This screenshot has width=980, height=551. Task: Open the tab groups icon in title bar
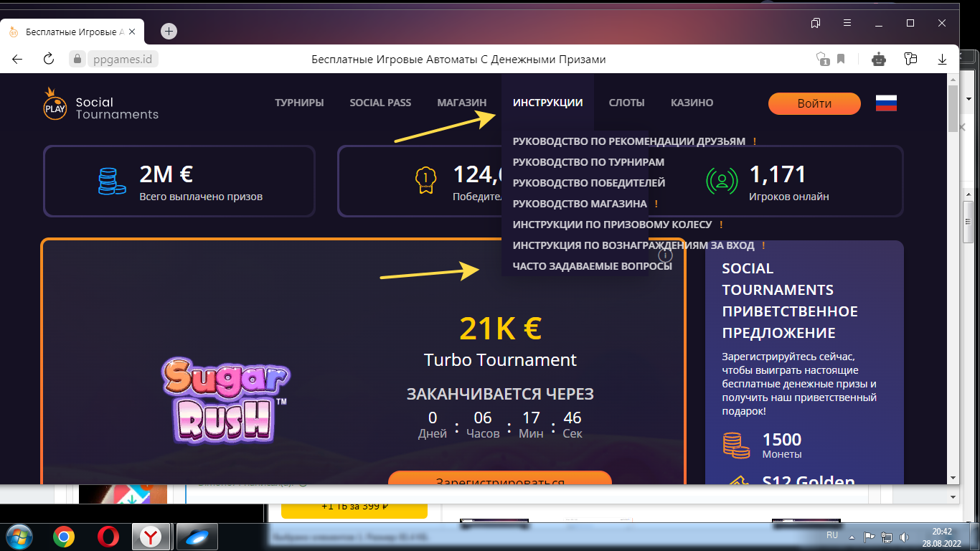(816, 23)
